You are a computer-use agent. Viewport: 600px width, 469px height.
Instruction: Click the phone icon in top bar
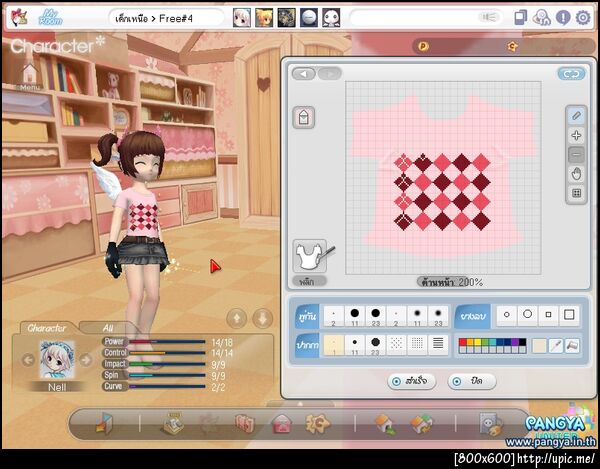click(x=520, y=18)
